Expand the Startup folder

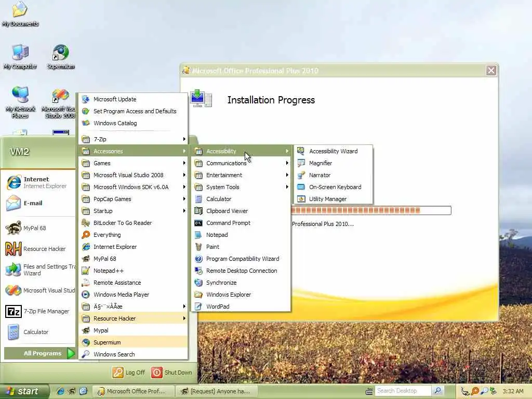click(134, 211)
